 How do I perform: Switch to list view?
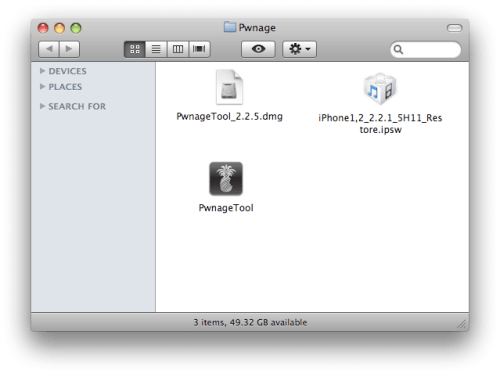coord(156,49)
